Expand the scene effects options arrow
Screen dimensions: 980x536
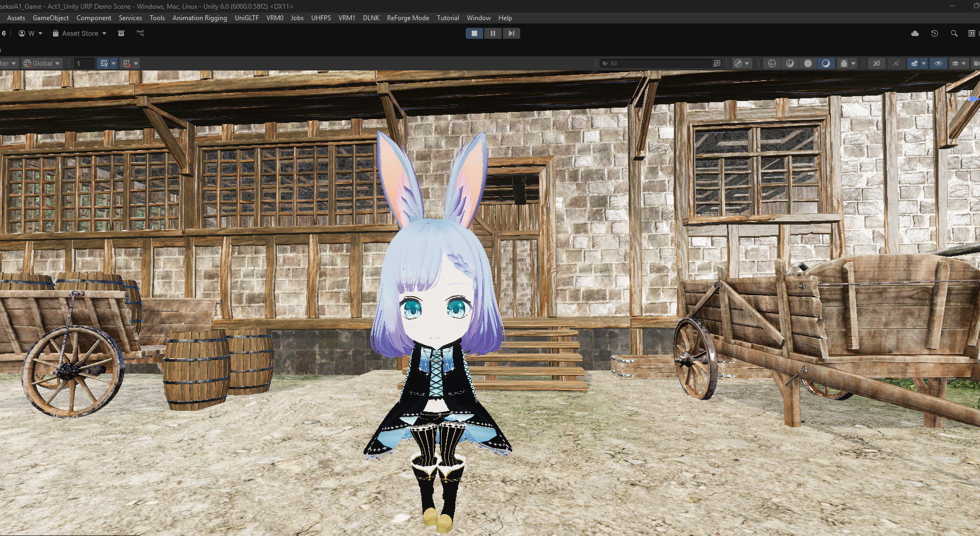pyautogui.click(x=924, y=63)
